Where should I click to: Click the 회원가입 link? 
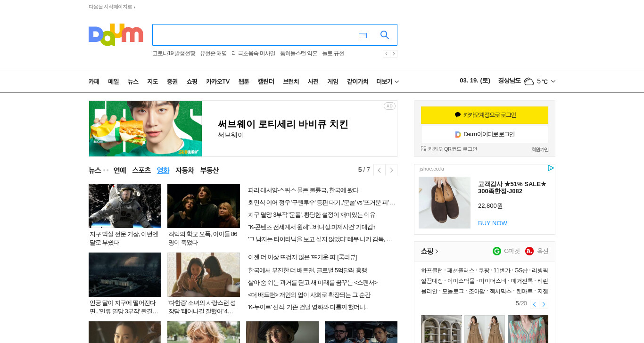coord(540,149)
